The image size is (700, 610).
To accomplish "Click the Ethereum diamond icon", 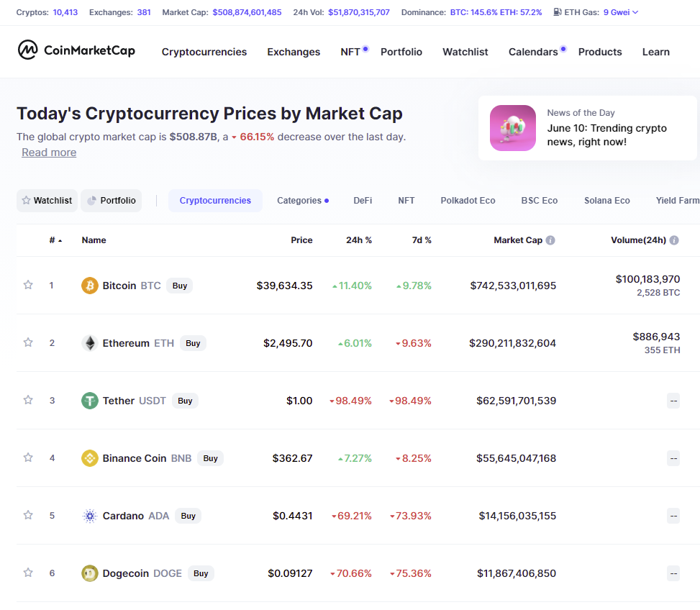I will [90, 343].
